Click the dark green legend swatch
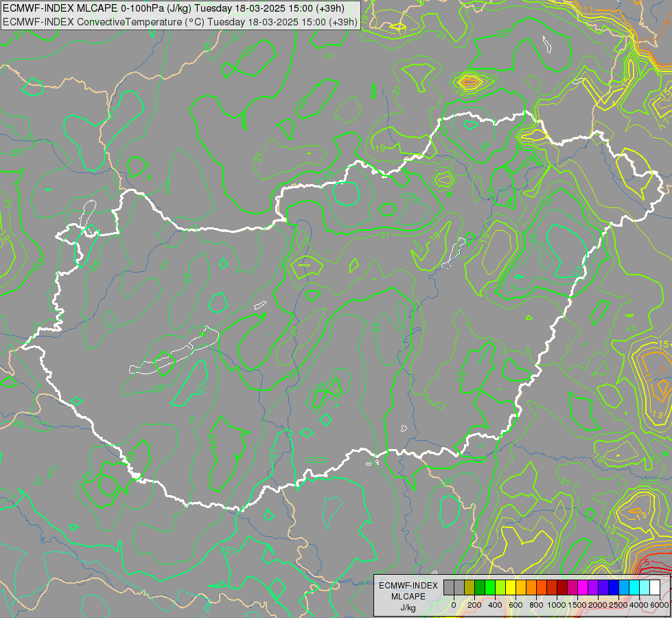The width and height of the screenshot is (672, 618). (x=480, y=587)
